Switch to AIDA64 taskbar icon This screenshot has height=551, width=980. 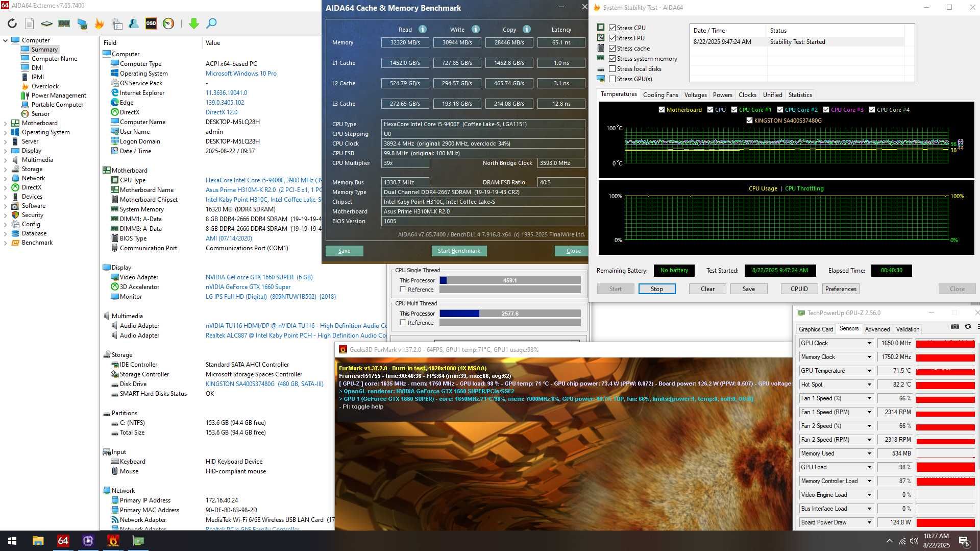[63, 541]
